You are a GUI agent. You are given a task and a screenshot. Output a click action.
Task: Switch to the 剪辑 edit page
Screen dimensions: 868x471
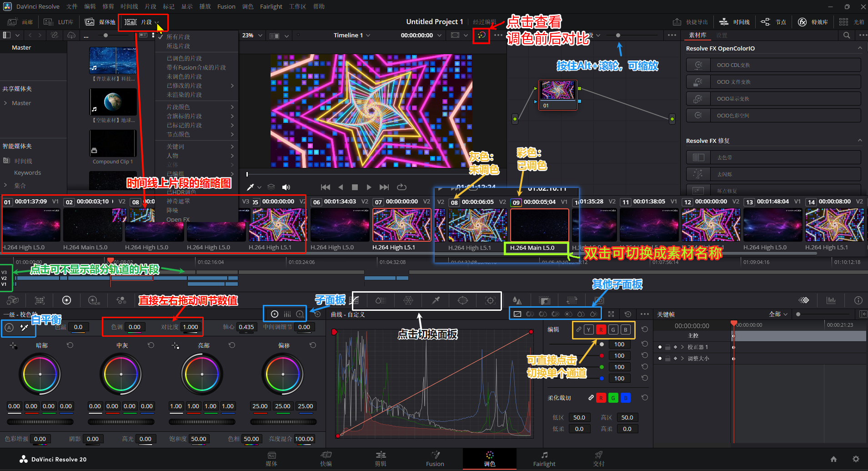[381, 459]
